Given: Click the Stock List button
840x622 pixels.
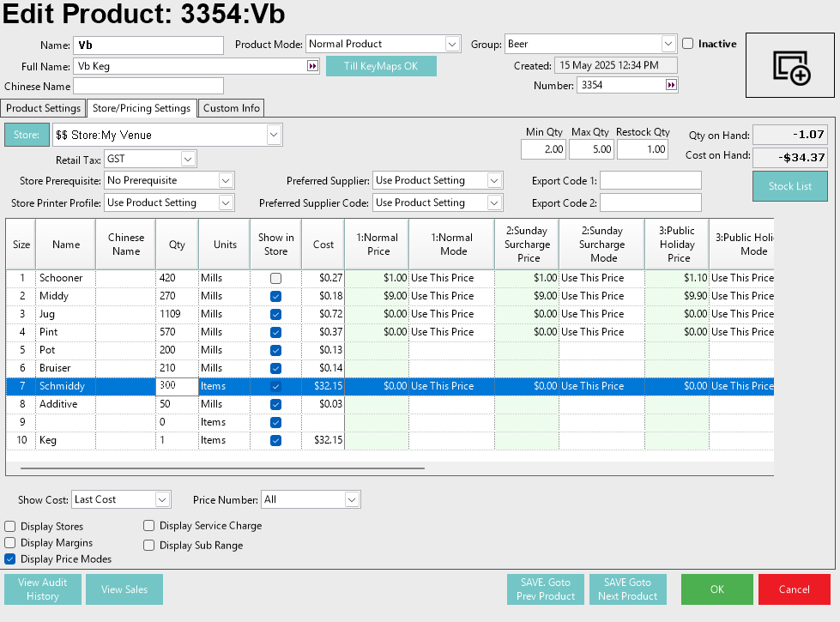Looking at the screenshot, I should click(789, 186).
